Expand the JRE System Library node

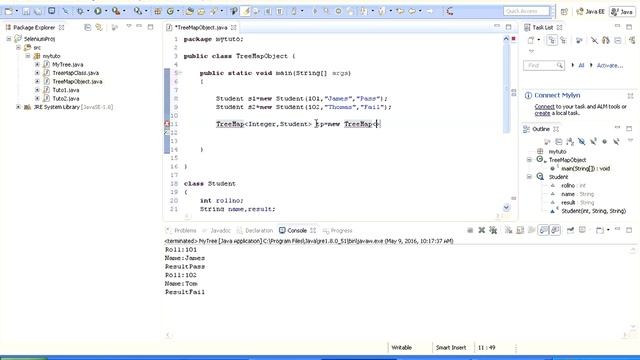[x=18, y=107]
